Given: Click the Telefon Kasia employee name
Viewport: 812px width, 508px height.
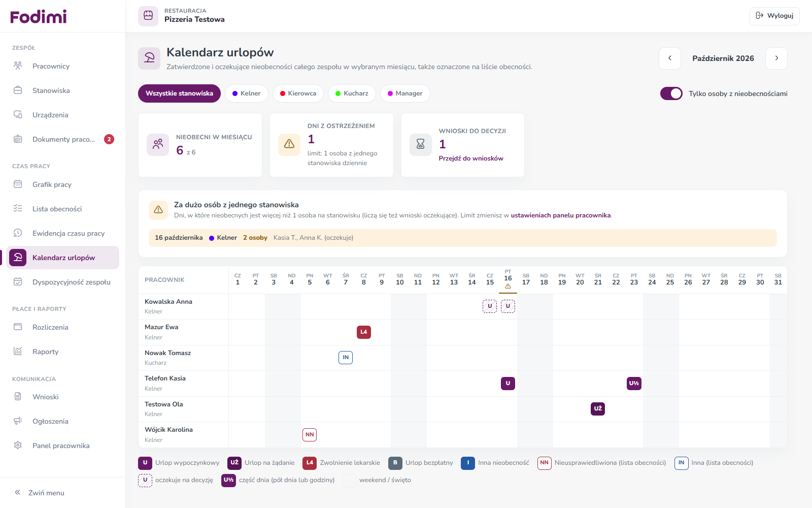Looking at the screenshot, I should point(165,378).
